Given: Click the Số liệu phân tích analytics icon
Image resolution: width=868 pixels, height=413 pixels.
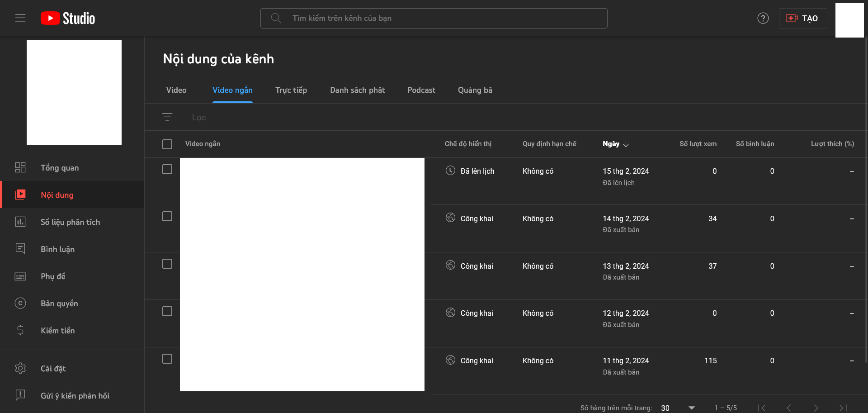Looking at the screenshot, I should point(20,222).
